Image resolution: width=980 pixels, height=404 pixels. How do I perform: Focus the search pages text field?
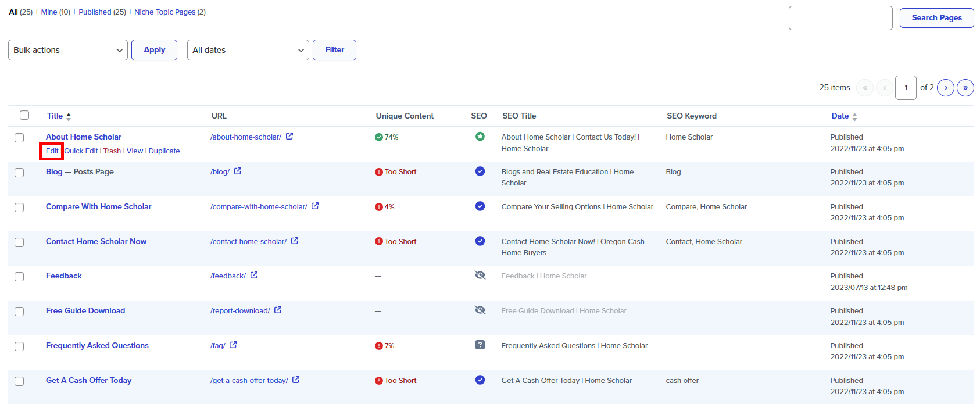coord(840,18)
